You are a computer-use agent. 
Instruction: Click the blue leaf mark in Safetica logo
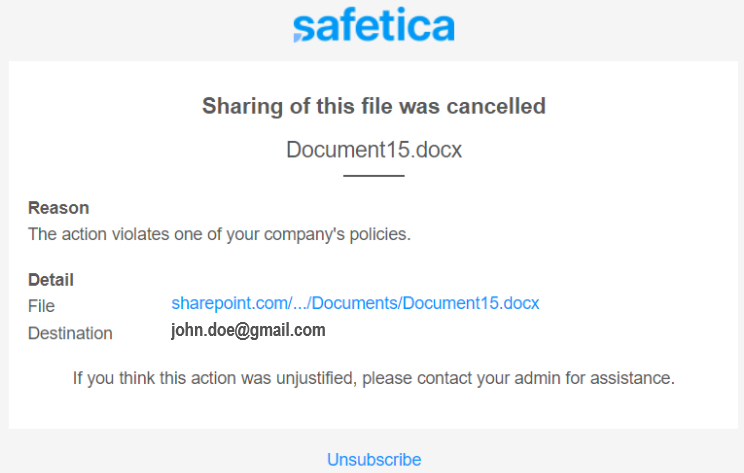(x=299, y=37)
